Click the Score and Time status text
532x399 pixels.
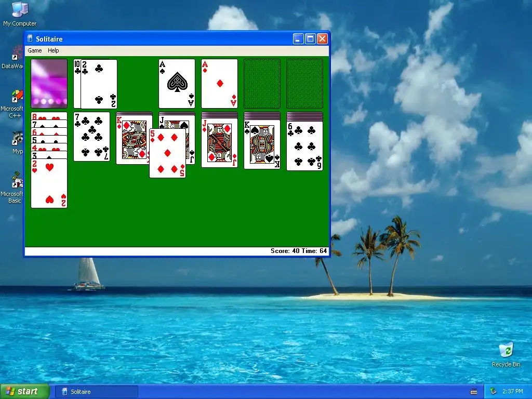point(299,251)
